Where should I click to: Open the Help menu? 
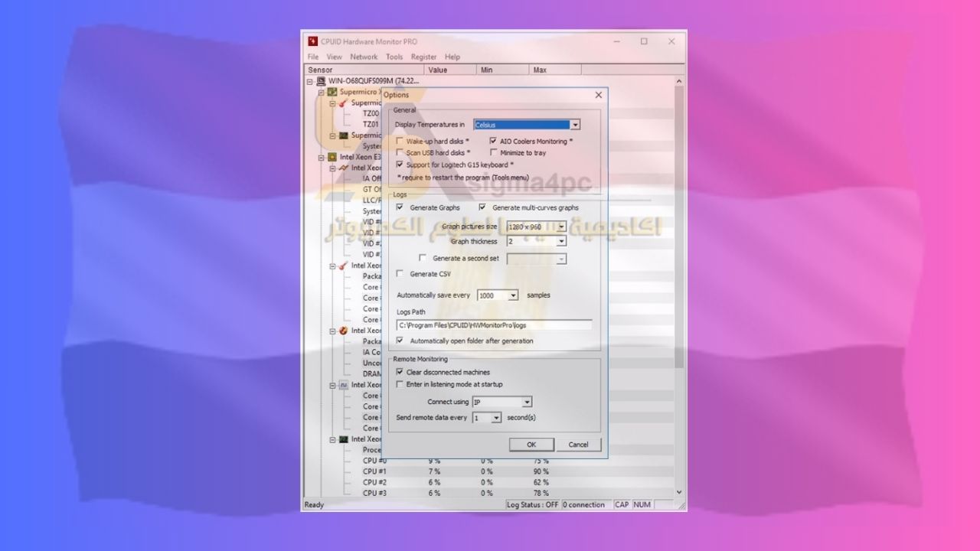[452, 57]
